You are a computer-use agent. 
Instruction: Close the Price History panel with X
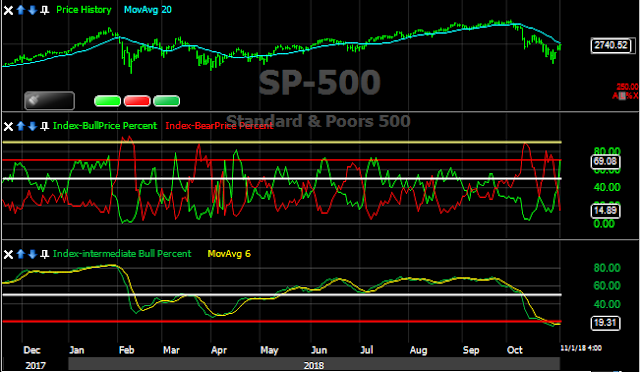click(8, 10)
